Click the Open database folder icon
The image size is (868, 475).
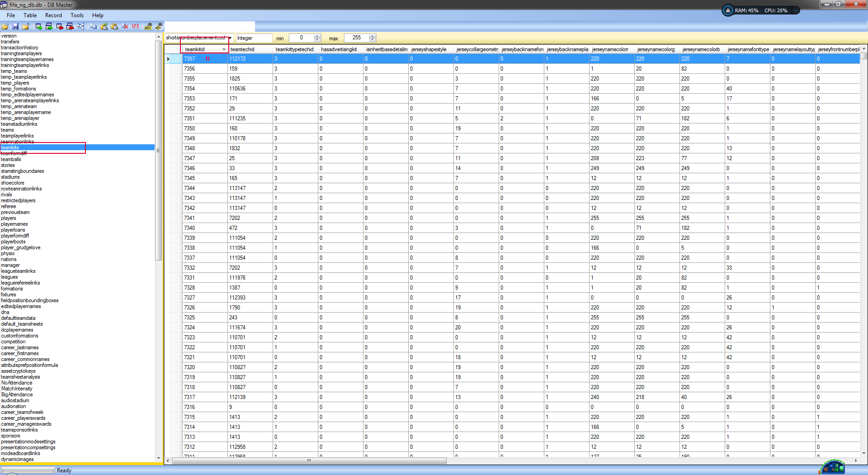[x=5, y=27]
